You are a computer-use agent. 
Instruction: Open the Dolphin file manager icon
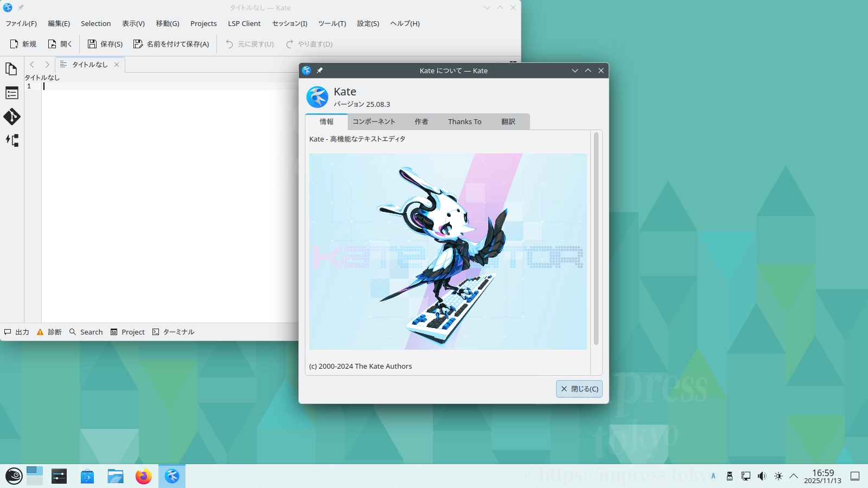[116, 476]
